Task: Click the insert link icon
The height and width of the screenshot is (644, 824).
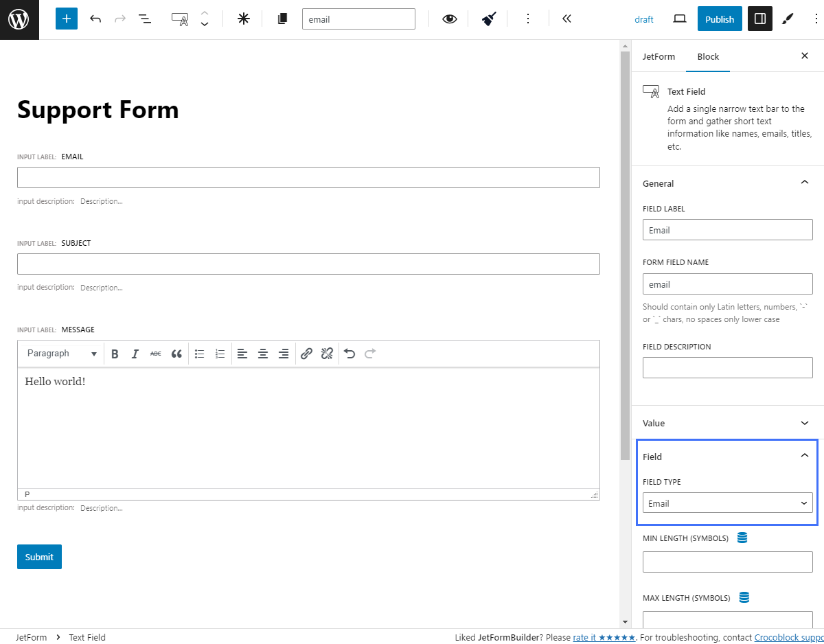Action: pos(307,354)
